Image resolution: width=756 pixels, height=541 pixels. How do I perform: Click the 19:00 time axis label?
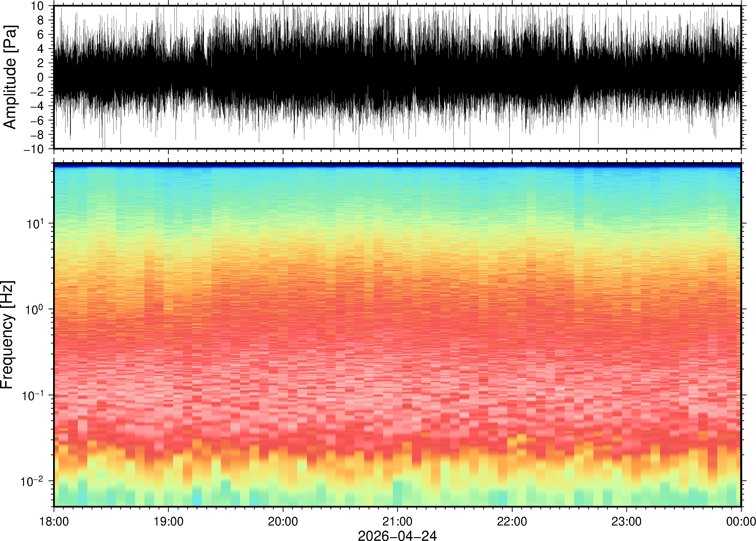click(168, 521)
